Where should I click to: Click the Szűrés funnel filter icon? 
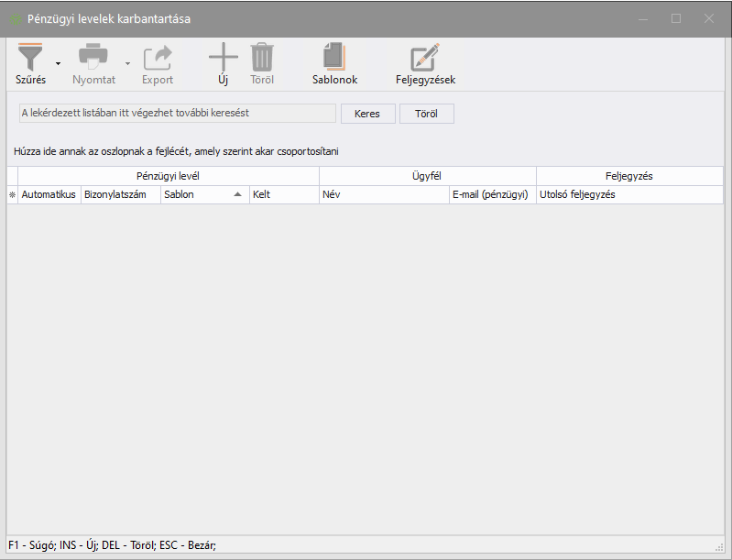[30, 59]
